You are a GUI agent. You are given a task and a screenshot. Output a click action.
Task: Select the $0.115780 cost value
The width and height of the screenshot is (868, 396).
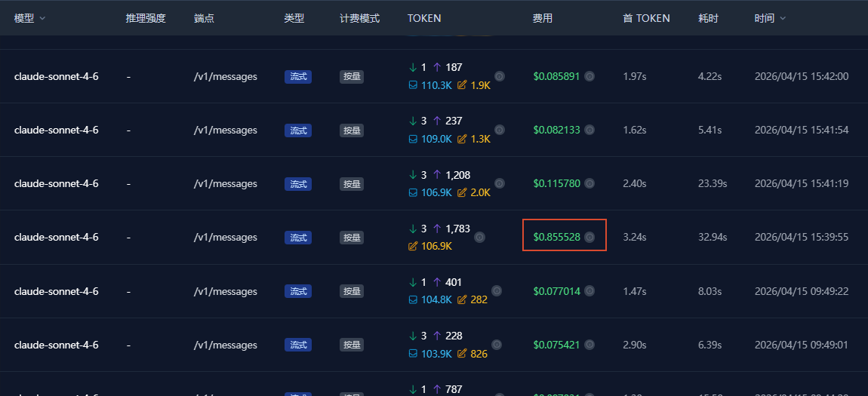click(x=557, y=183)
